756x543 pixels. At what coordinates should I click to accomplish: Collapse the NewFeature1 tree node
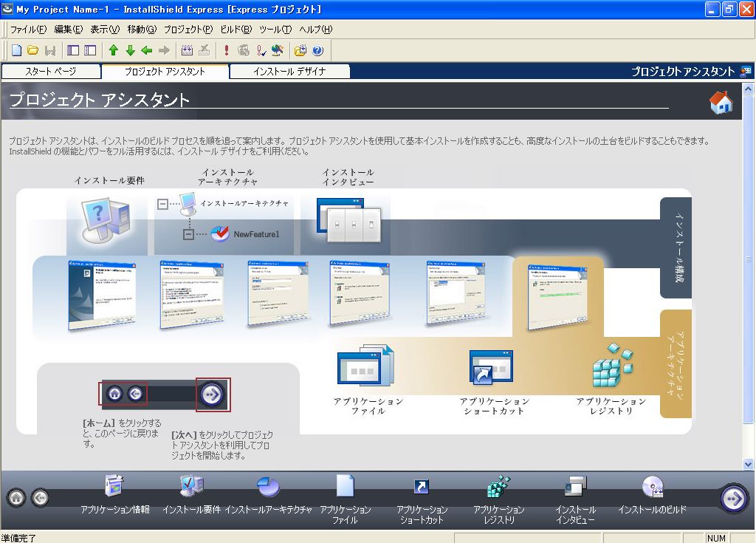coord(188,234)
